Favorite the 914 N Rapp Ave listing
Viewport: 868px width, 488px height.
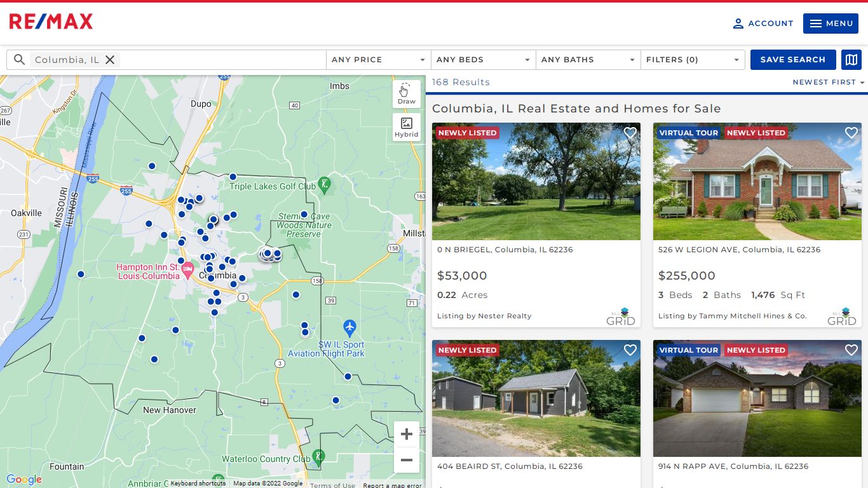851,350
